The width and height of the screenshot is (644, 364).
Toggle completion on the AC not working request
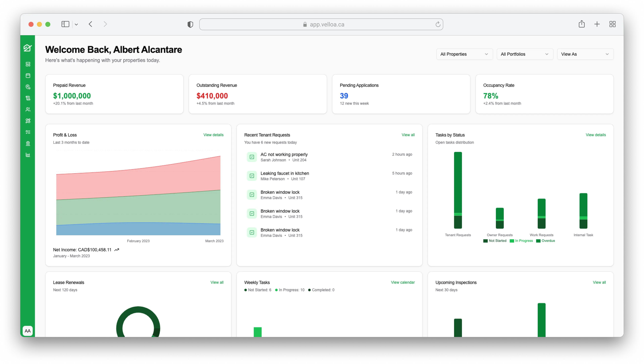pyautogui.click(x=252, y=157)
